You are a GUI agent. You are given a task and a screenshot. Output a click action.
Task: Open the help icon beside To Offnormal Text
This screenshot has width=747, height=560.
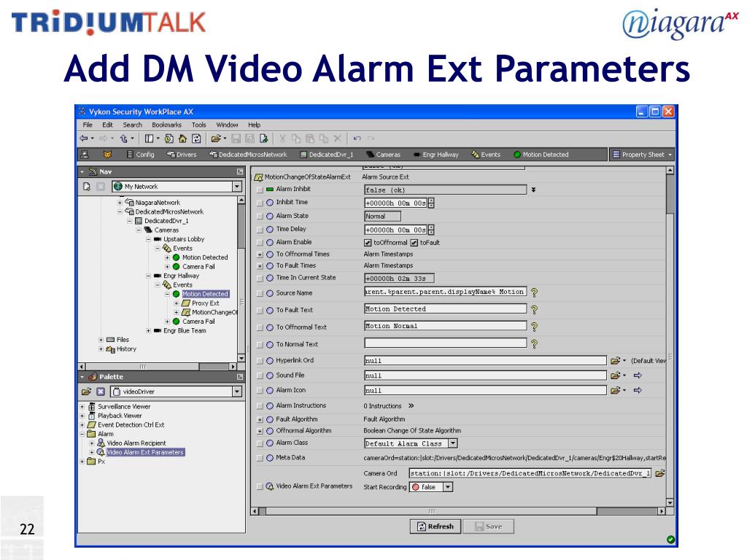click(x=535, y=327)
